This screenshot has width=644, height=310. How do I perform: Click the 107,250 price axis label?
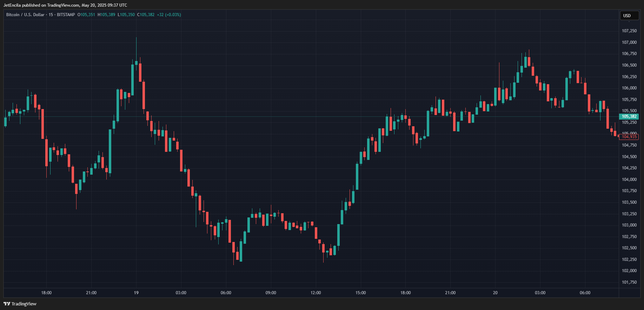629,31
